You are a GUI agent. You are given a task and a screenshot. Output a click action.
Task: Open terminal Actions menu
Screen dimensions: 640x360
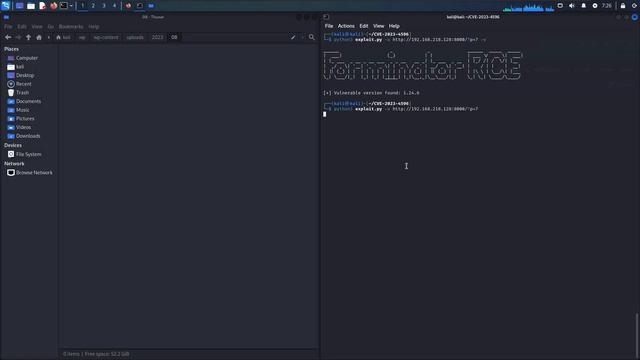(x=346, y=26)
